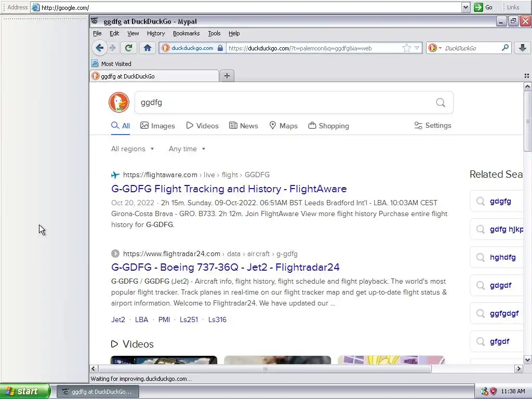This screenshot has height=399, width=532.
Task: Search related term gdgdf
Action: pyautogui.click(x=497, y=285)
